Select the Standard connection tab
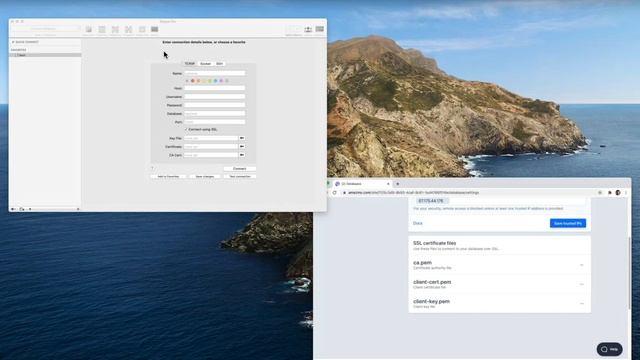Screen dimensions: 640x360 (x=190, y=64)
